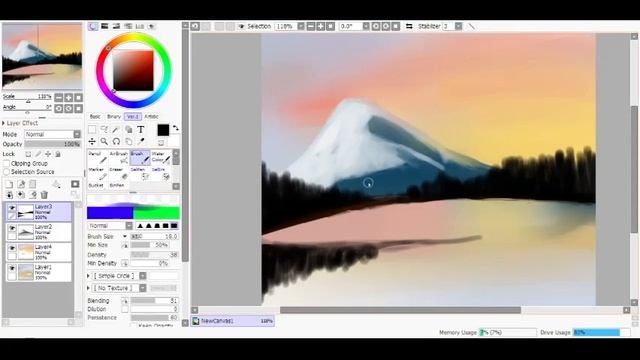Select the NewCanvas1 document tab
The width and height of the screenshot is (640, 360).
point(233,321)
